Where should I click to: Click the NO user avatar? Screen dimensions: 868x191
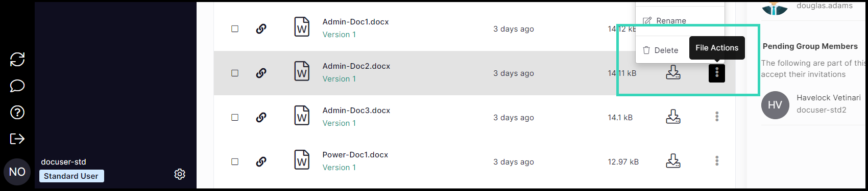coord(17,172)
